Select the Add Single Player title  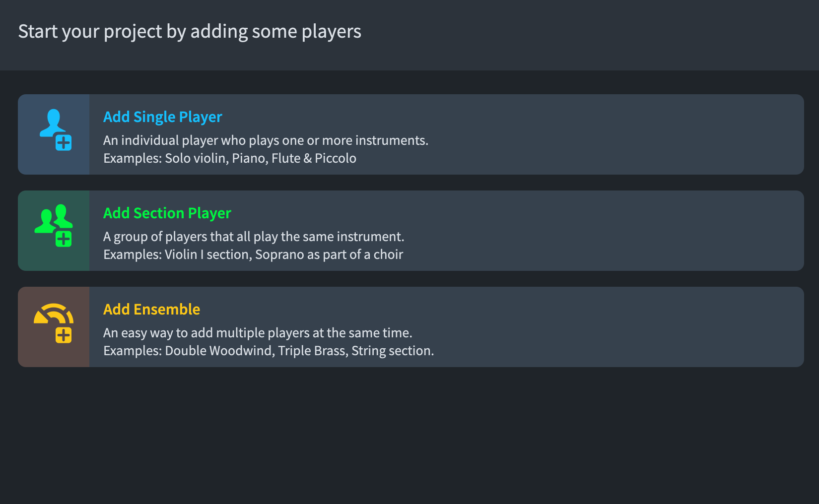click(x=163, y=117)
